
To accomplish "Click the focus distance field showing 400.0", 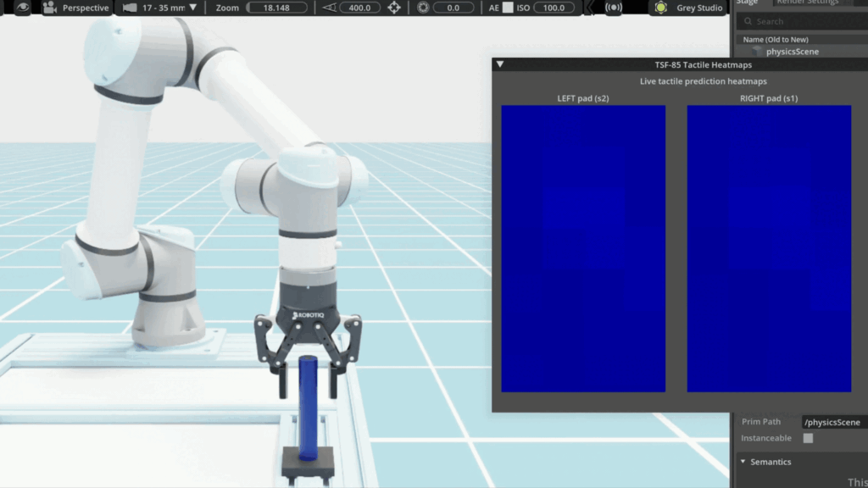I will [359, 8].
